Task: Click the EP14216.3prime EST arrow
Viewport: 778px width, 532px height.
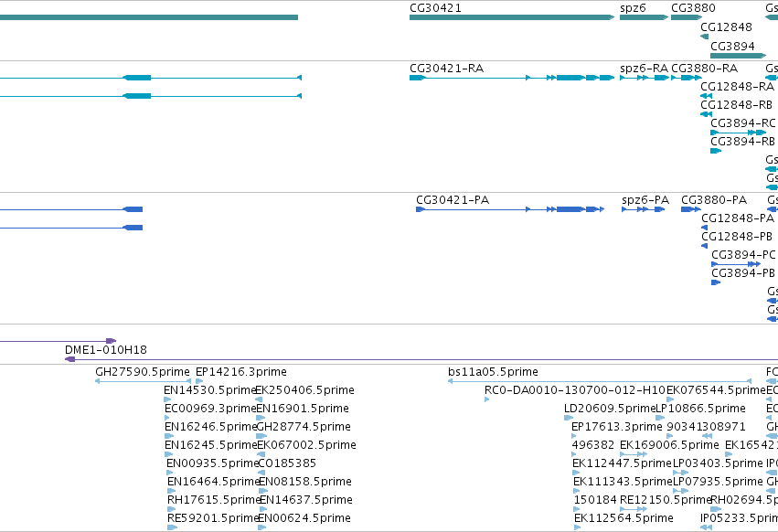Action: tap(199, 381)
